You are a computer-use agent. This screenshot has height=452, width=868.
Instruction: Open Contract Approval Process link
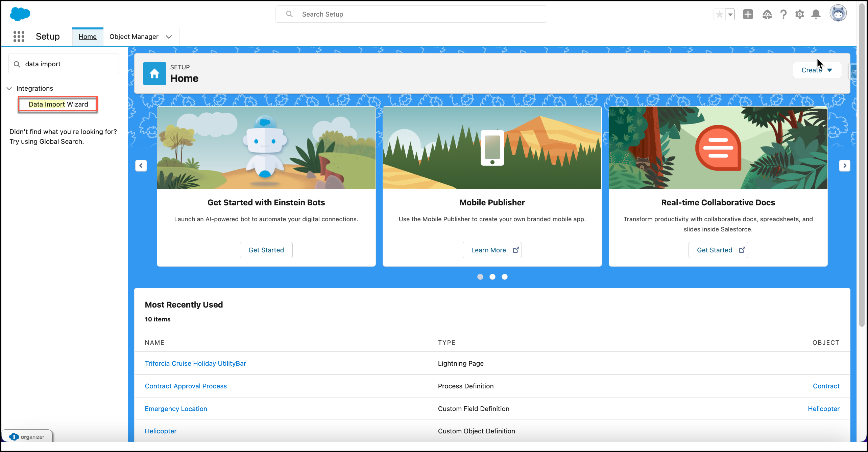pos(186,386)
